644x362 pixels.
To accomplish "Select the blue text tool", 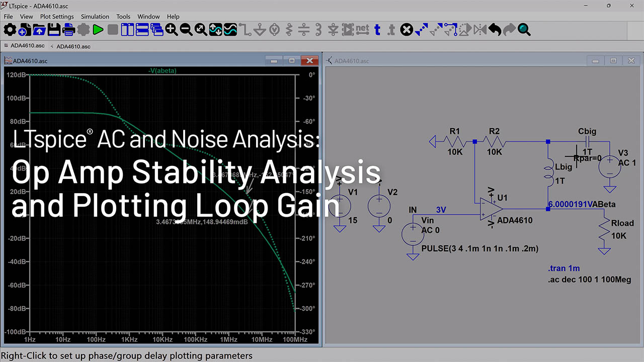I will [377, 30].
